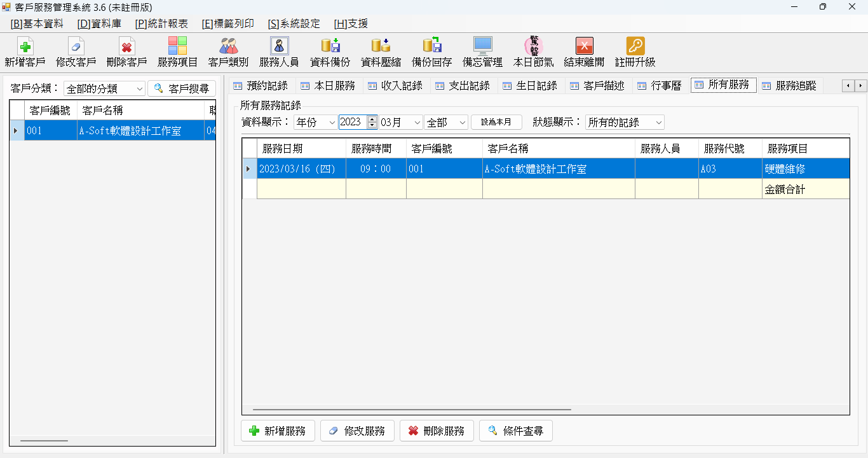Switch to the 服務追蹤 tab
This screenshot has width=868, height=458.
[x=790, y=86]
